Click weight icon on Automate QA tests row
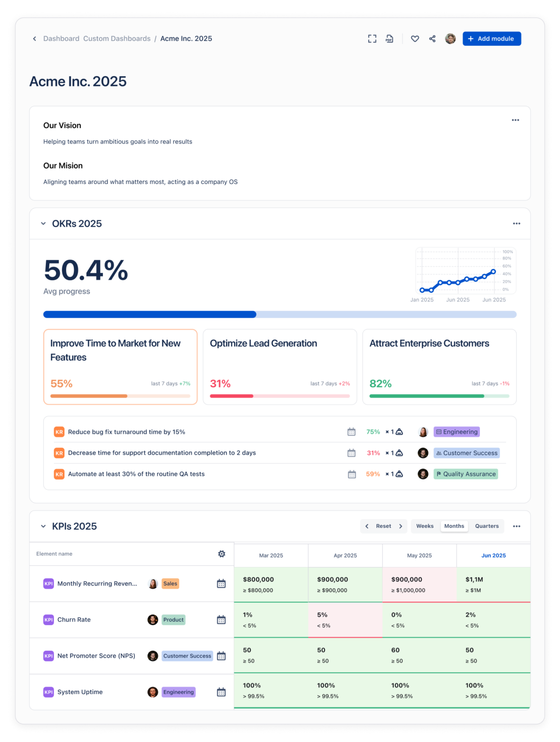Viewport: 560px width, 742px height. click(399, 474)
